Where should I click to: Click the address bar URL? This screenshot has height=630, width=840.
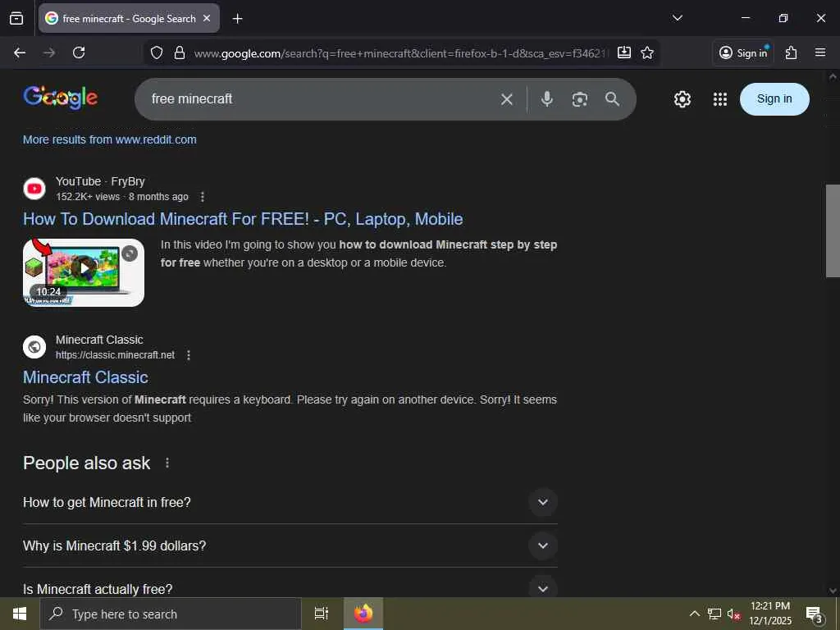coord(400,53)
